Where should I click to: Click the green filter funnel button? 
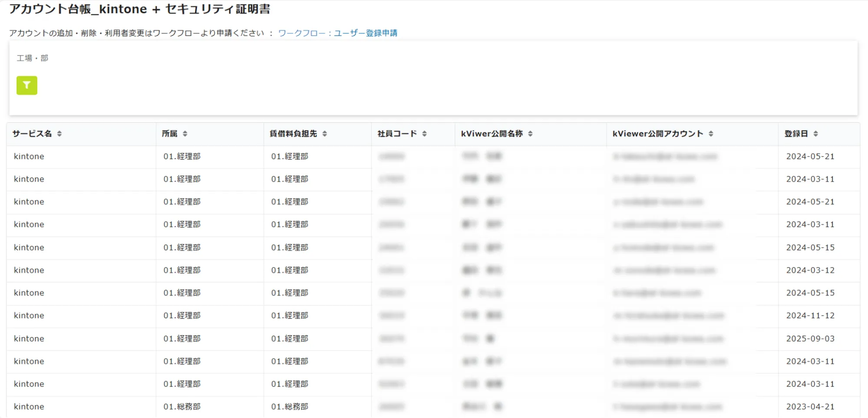(27, 86)
